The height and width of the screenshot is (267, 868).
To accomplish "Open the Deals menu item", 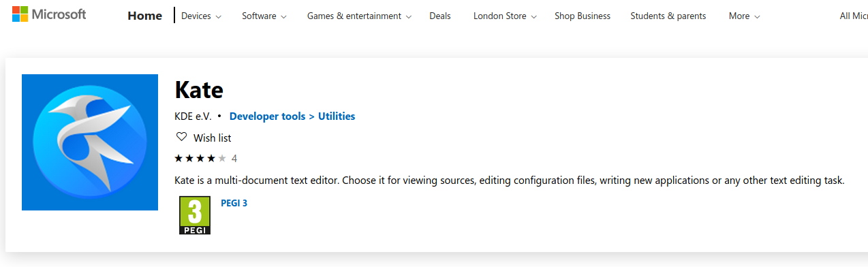I will [x=440, y=16].
